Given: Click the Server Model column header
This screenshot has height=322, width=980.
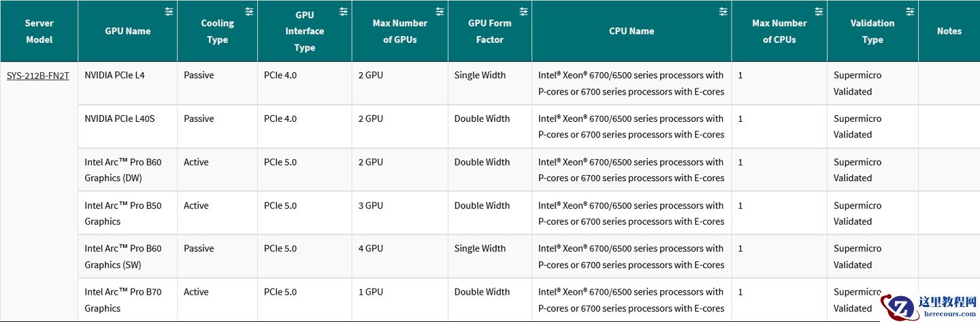Looking at the screenshot, I should 39,31.
